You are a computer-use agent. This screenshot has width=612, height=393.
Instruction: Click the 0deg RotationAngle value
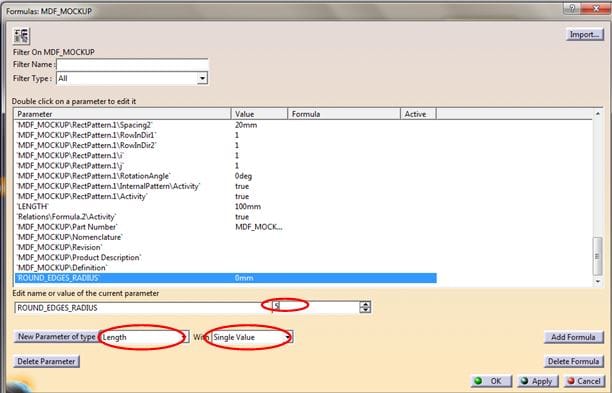[x=244, y=176]
